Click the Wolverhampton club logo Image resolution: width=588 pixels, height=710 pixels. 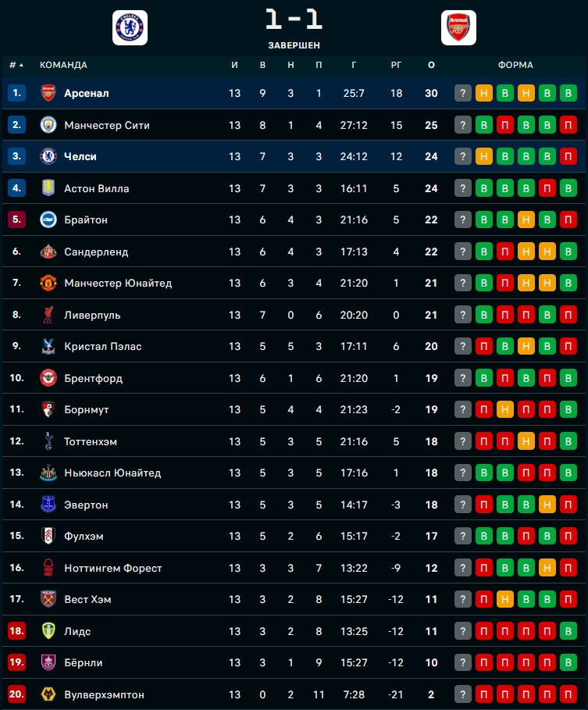pos(48,694)
